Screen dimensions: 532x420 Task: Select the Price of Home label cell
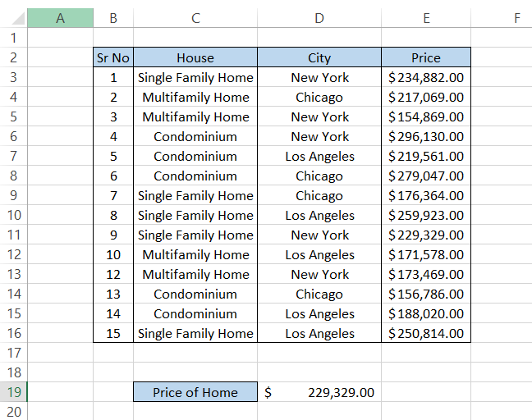(x=195, y=392)
